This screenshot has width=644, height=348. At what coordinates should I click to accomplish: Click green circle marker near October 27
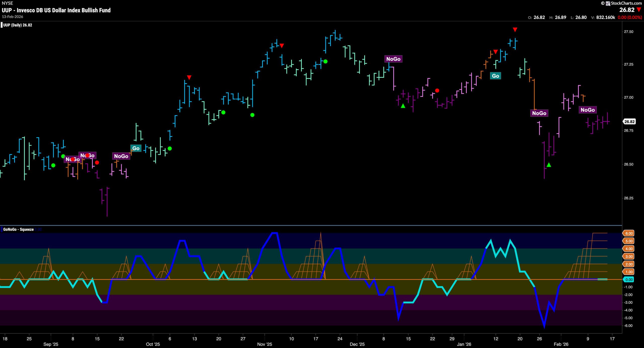tap(252, 115)
